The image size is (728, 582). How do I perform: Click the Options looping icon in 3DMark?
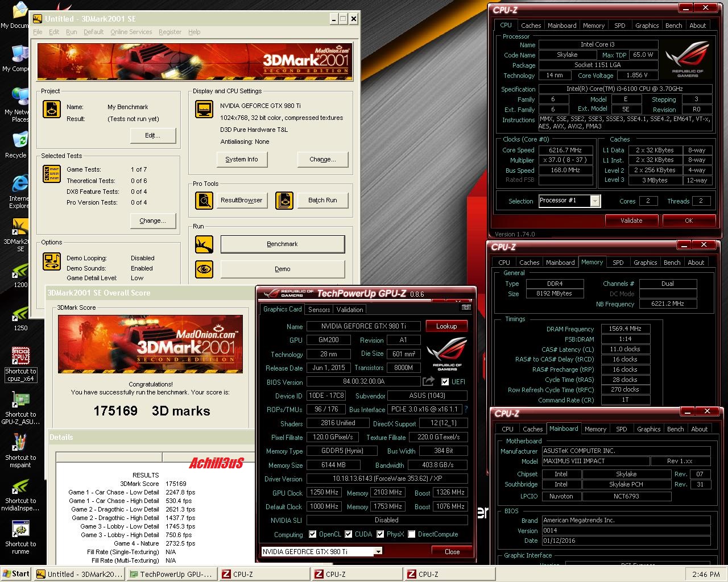(x=52, y=261)
